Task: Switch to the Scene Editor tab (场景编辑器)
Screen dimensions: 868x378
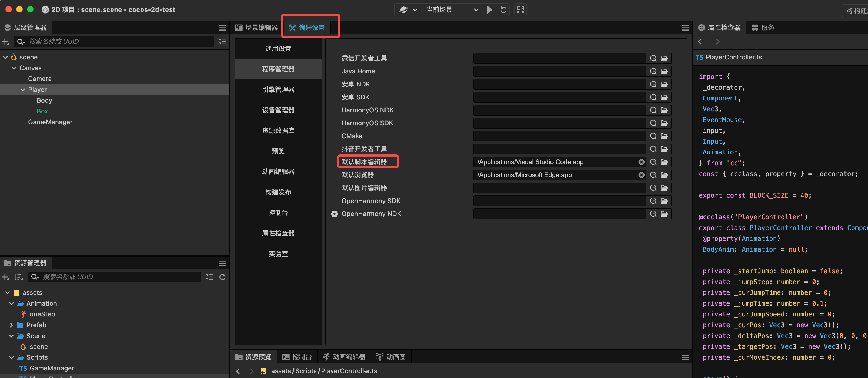Action: tap(256, 28)
